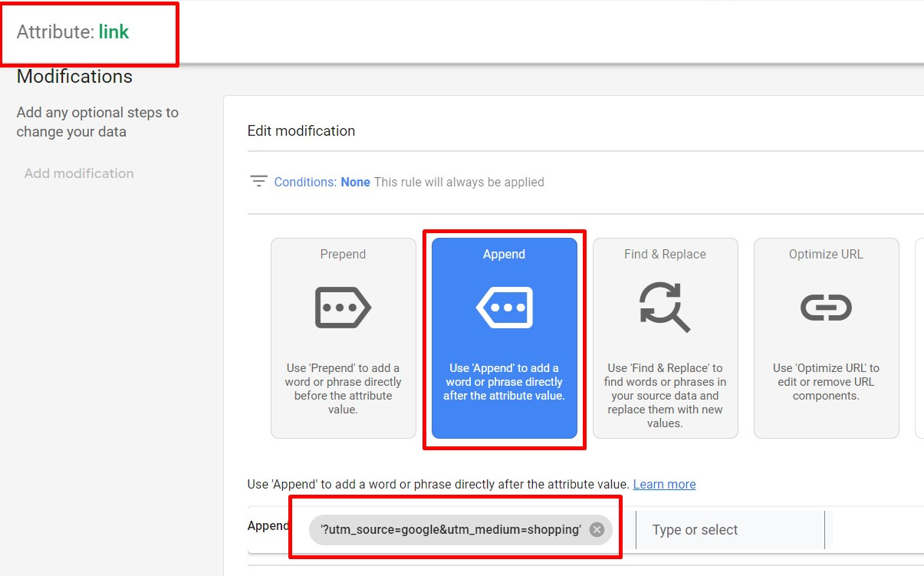Click the Prepend tag icon
924x576 pixels.
pyautogui.click(x=343, y=308)
